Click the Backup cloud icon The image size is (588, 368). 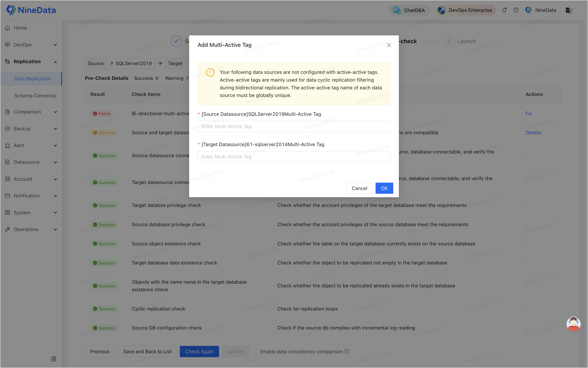pyautogui.click(x=8, y=128)
